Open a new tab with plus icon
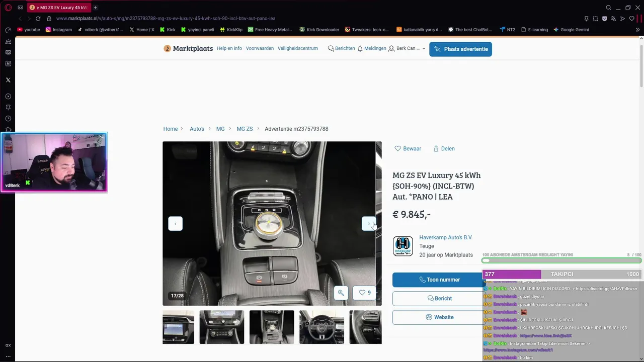This screenshot has height=362, width=644. pyautogui.click(x=95, y=8)
